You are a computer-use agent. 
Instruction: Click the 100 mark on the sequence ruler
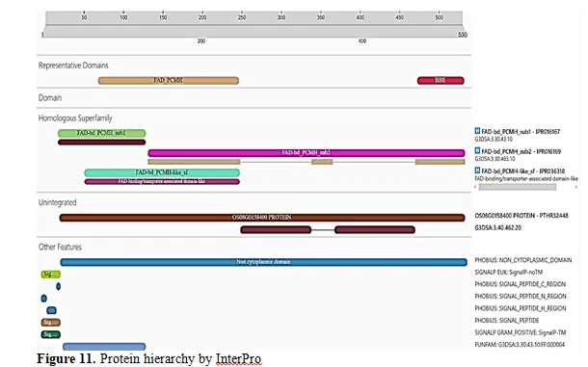point(123,17)
